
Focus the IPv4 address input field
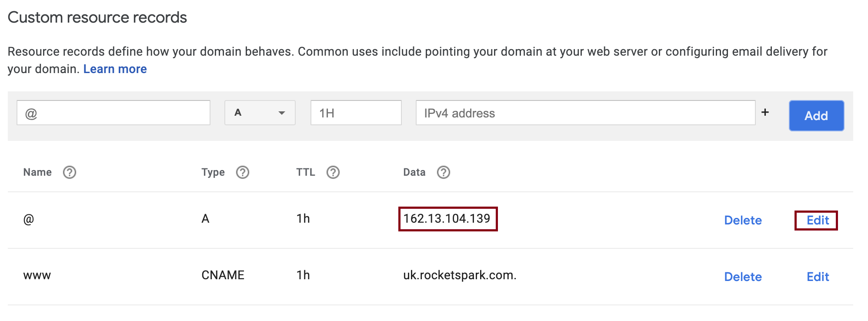coord(585,113)
